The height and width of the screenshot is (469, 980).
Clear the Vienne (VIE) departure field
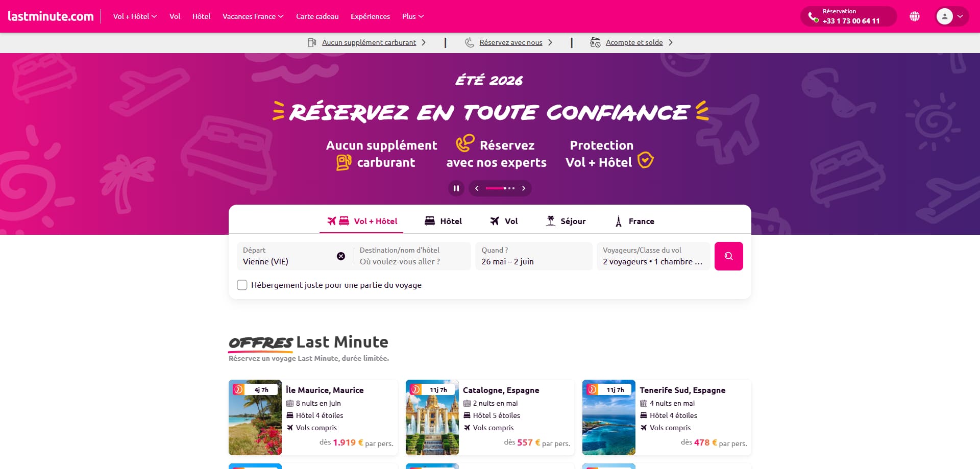coord(341,256)
